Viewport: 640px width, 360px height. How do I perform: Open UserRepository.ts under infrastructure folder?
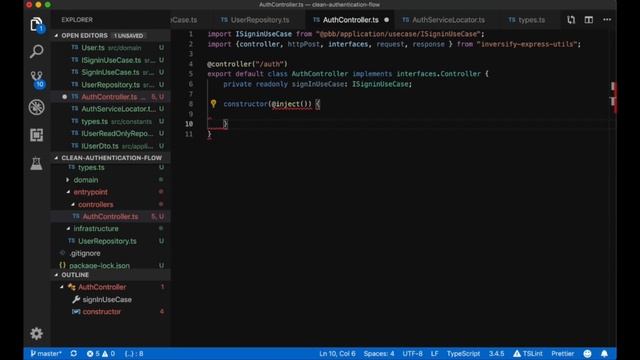(110, 241)
